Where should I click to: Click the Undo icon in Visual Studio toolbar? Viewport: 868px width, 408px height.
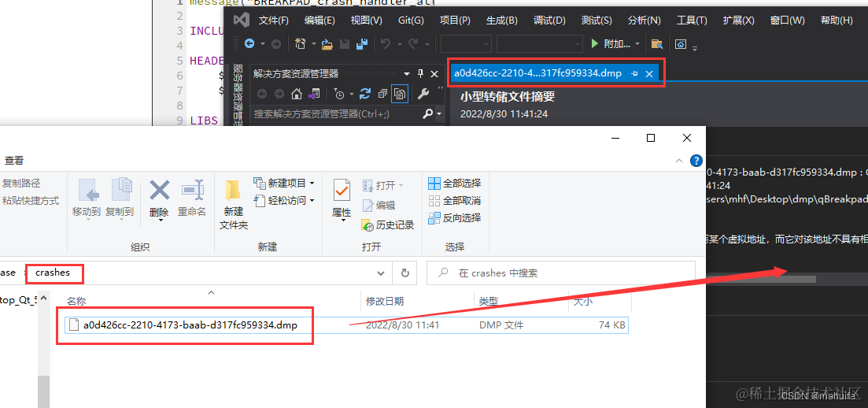(386, 44)
